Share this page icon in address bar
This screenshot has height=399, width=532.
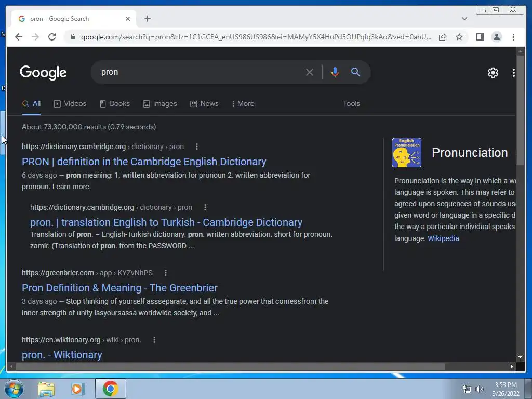pos(443,37)
